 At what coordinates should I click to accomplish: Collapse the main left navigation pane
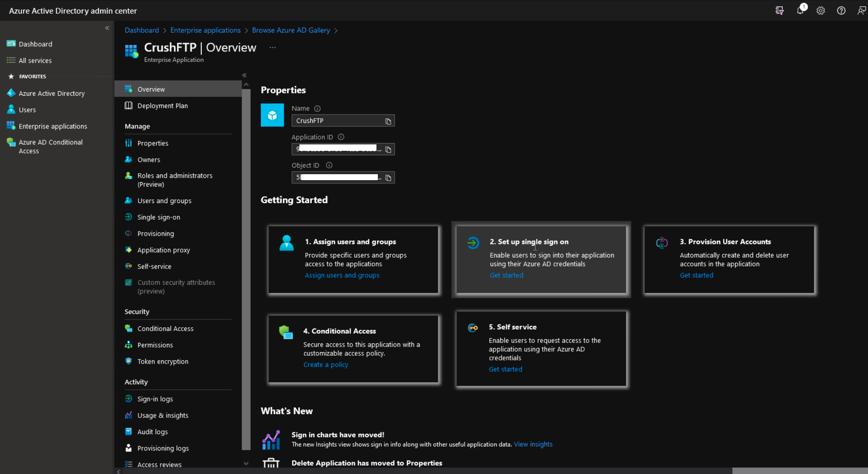107,28
